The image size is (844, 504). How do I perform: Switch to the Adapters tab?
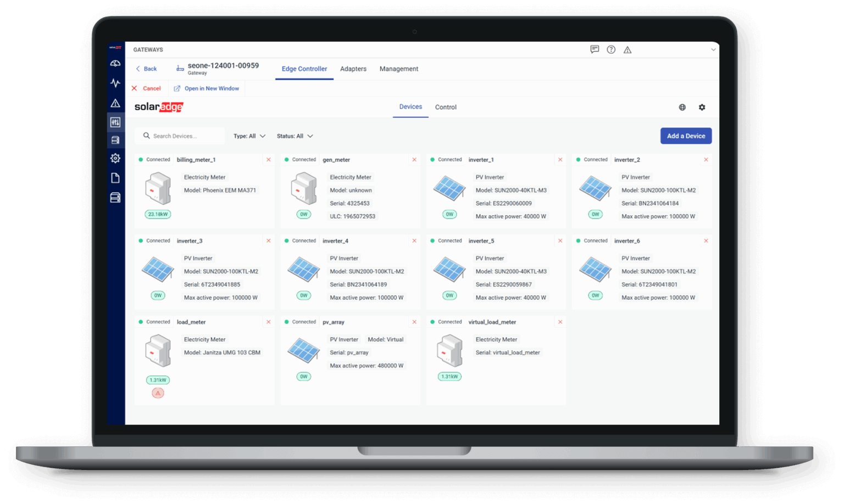(x=353, y=69)
